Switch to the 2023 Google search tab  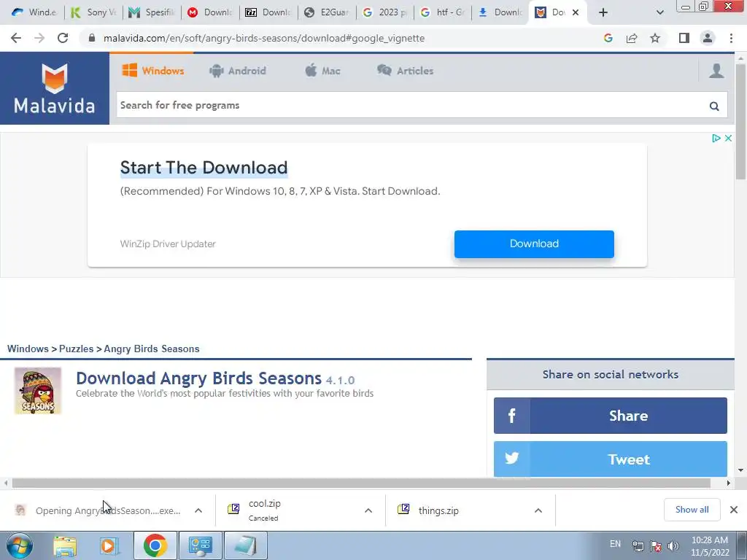[x=385, y=12]
